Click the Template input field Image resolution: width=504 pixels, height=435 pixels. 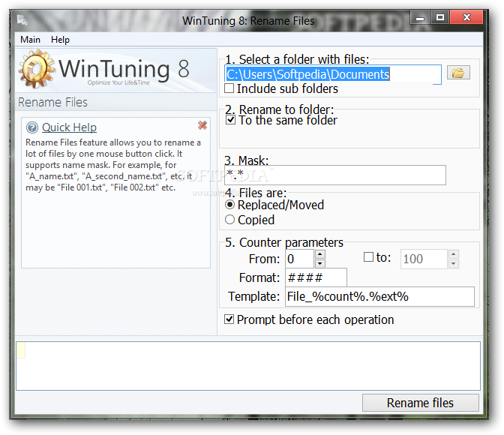tap(379, 296)
